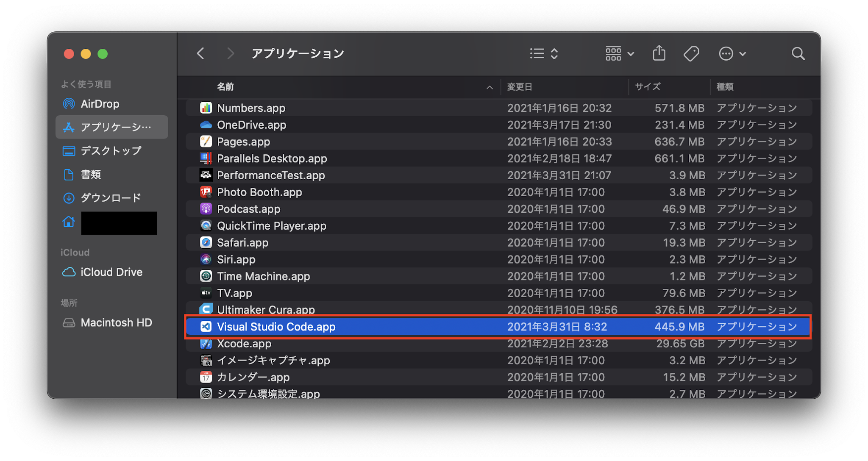Open Photo Booth.app via its icon

tap(206, 192)
